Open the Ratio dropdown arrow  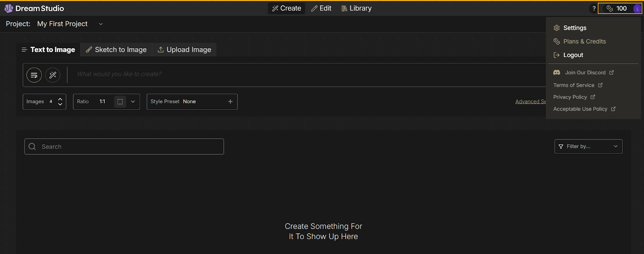tap(133, 102)
